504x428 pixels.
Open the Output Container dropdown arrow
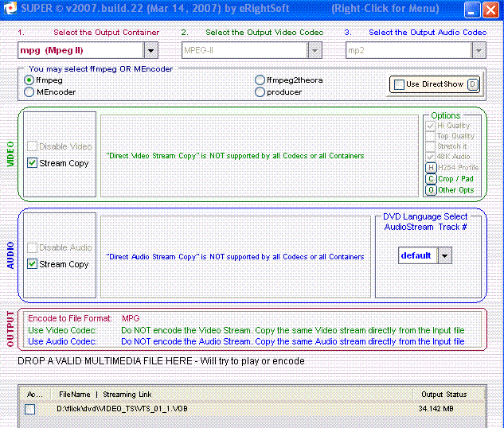pos(150,50)
